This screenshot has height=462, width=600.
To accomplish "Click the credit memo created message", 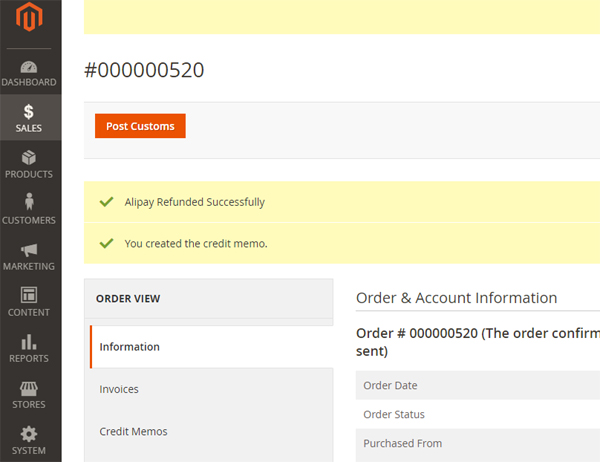I will 196,243.
